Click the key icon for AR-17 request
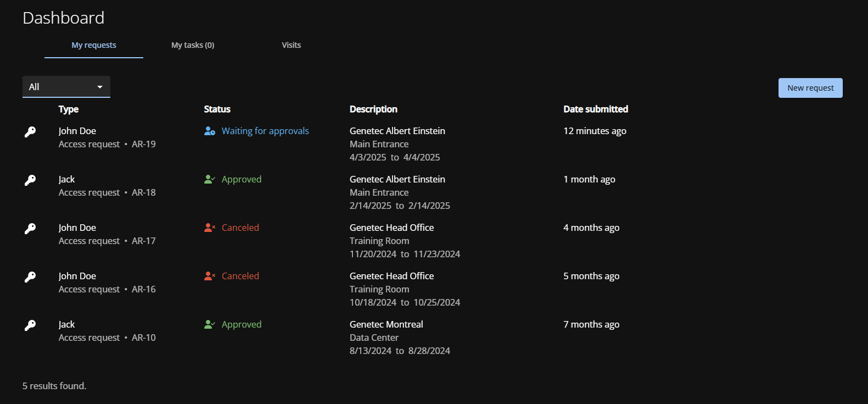Image resolution: width=868 pixels, height=404 pixels. point(30,229)
